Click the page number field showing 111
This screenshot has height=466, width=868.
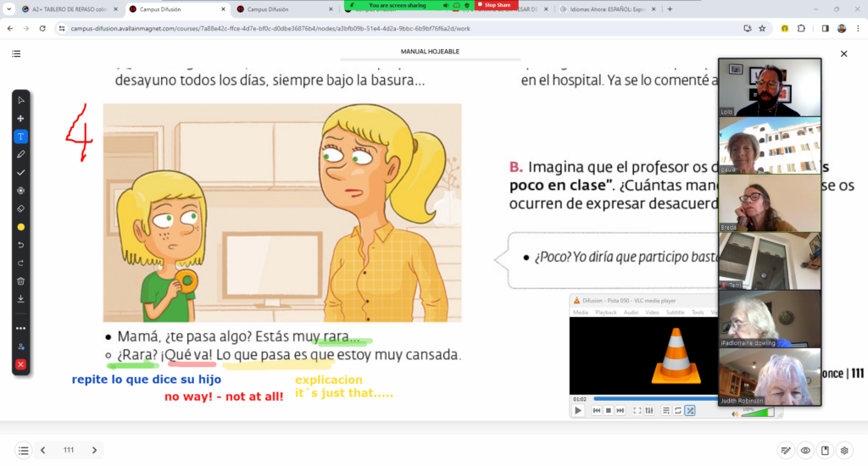[69, 451]
